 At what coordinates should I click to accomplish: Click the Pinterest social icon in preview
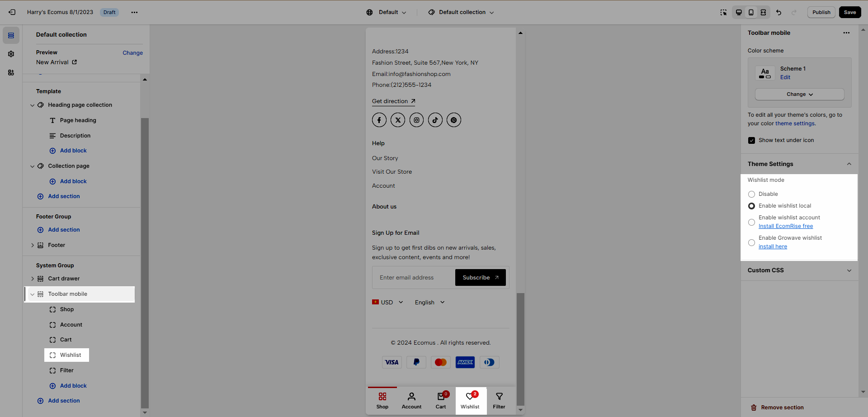[454, 120]
